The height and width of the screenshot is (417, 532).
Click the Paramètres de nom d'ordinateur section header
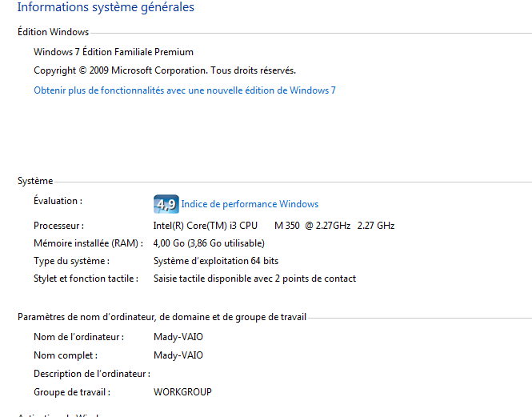point(162,317)
